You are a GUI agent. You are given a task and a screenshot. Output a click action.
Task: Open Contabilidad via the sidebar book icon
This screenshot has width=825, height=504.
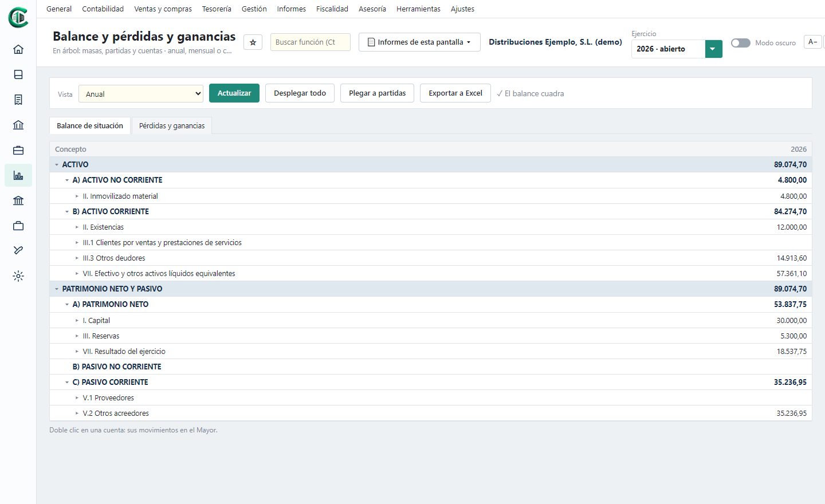pyautogui.click(x=18, y=74)
